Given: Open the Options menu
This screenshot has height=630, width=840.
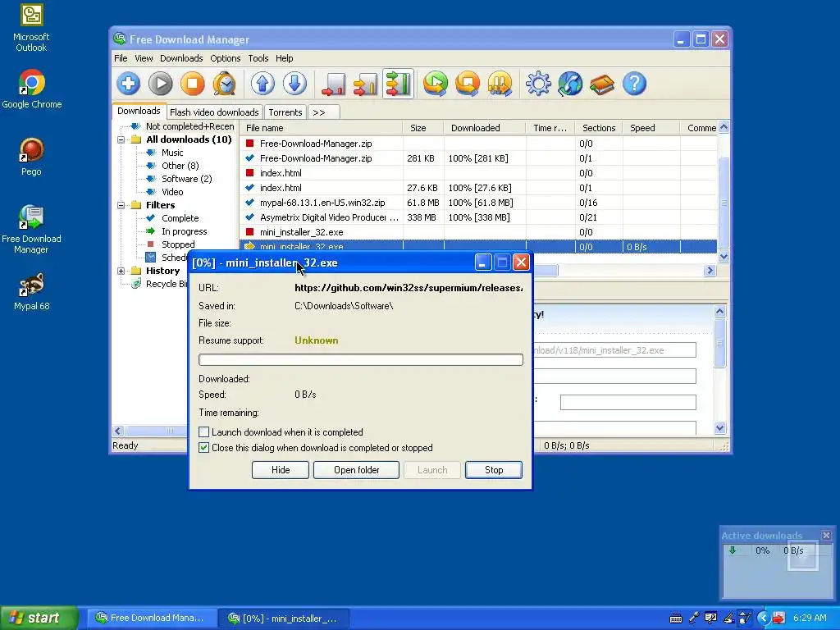Looking at the screenshot, I should [225, 58].
